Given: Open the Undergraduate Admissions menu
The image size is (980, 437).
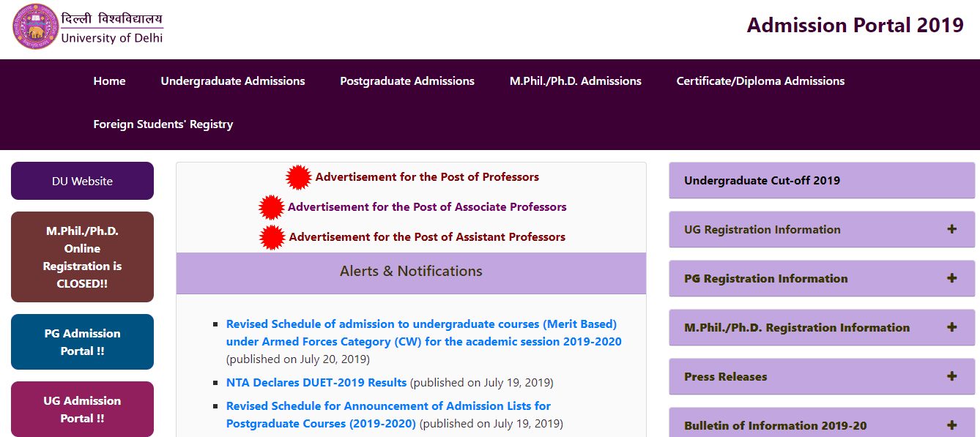Looking at the screenshot, I should click(x=233, y=81).
